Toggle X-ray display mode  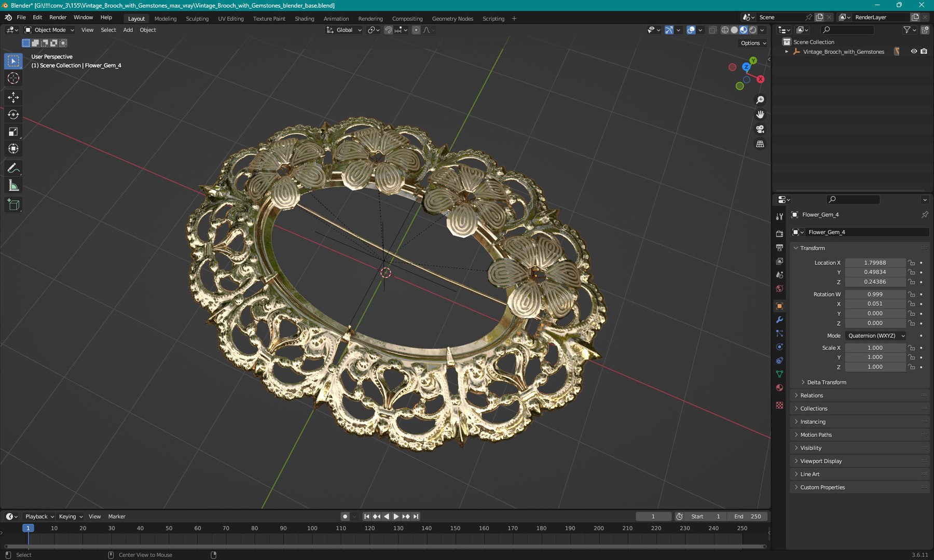712,30
